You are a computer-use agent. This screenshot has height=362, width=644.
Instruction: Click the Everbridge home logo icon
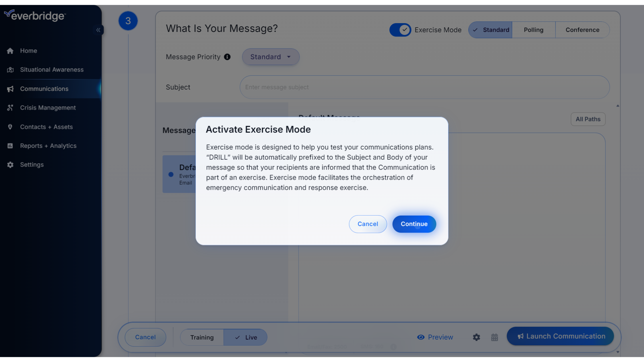pyautogui.click(x=35, y=14)
